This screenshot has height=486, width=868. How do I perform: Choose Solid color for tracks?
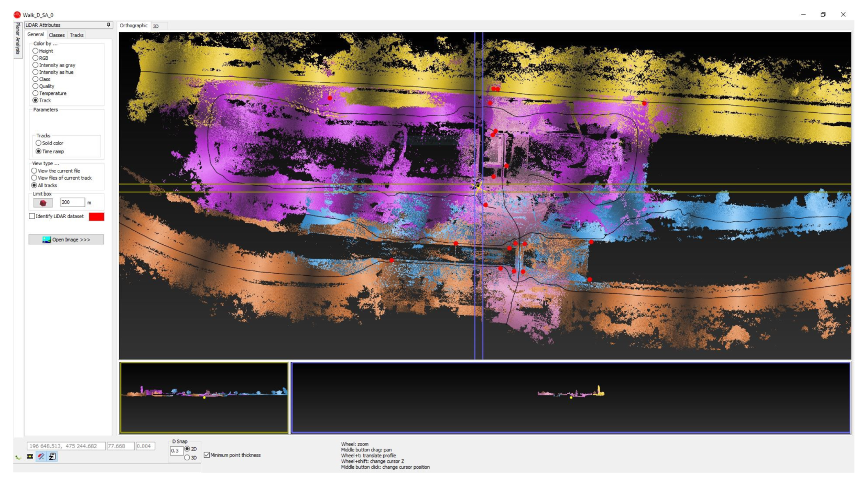pos(38,143)
